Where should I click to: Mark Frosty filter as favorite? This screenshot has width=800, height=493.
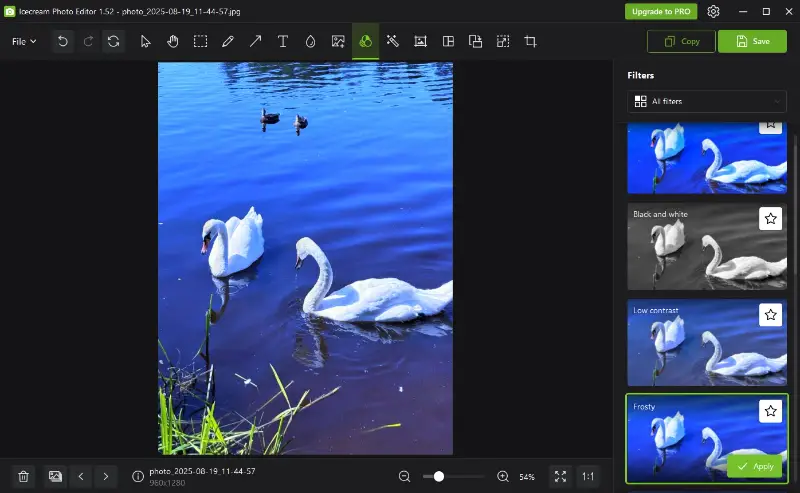(x=770, y=410)
